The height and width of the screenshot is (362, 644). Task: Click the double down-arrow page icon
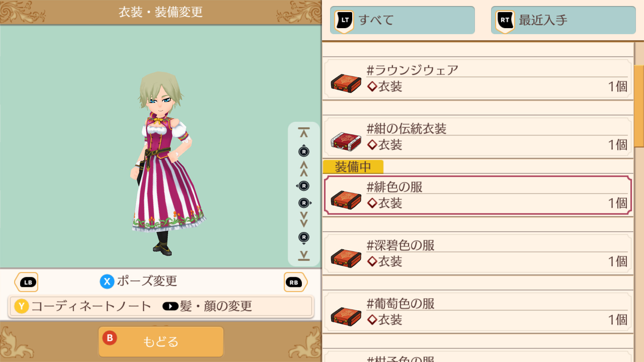tap(304, 219)
